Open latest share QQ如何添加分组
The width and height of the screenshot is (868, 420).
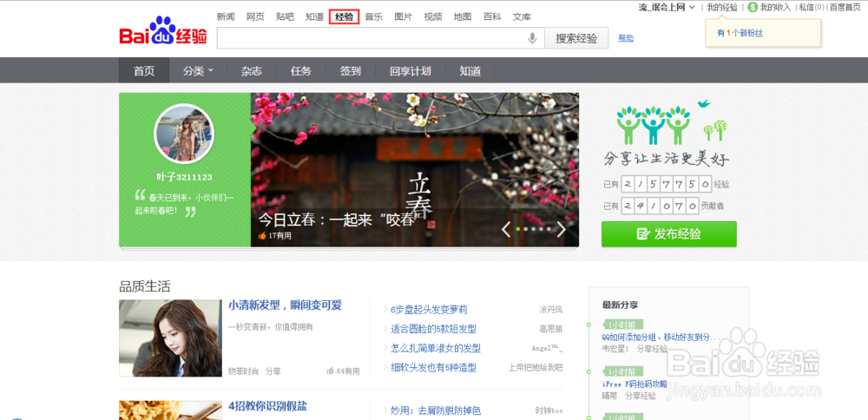(660, 337)
